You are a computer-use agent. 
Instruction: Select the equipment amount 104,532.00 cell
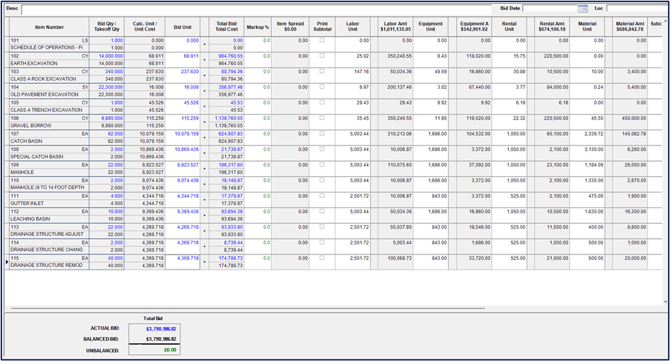click(474, 134)
